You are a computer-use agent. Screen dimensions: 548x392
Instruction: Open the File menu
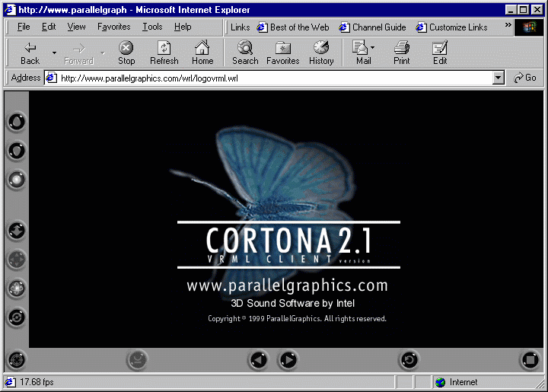(24, 27)
